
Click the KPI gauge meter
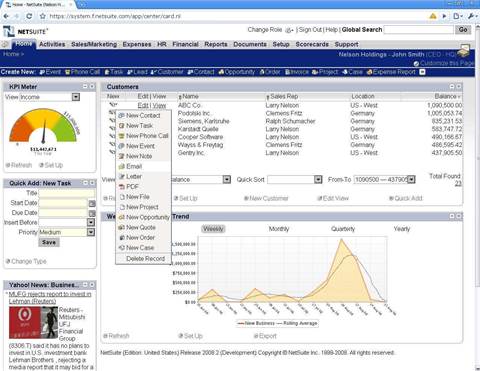pos(44,127)
